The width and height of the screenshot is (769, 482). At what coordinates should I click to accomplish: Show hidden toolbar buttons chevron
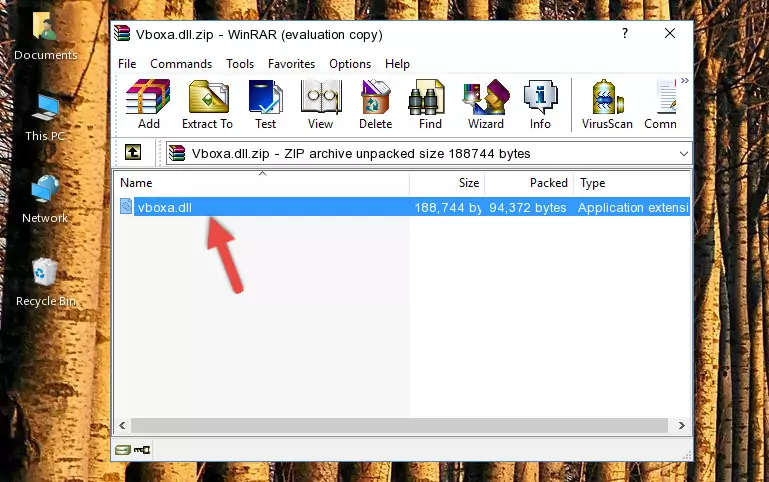[x=685, y=80]
